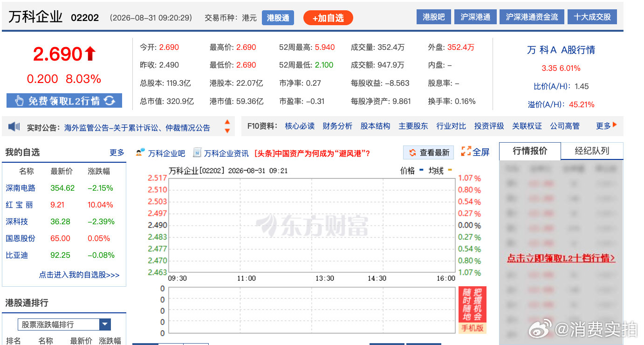Viewport: 644px width, 345px height.
Task: Open headline 中国资产为何成为避风港
Action: pyautogui.click(x=312, y=153)
